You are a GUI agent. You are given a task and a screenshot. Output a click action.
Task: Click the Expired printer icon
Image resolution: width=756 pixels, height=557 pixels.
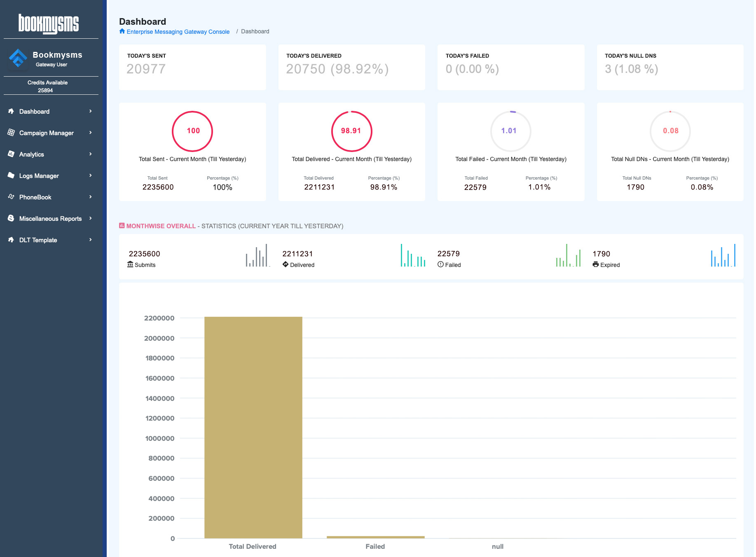point(596,264)
